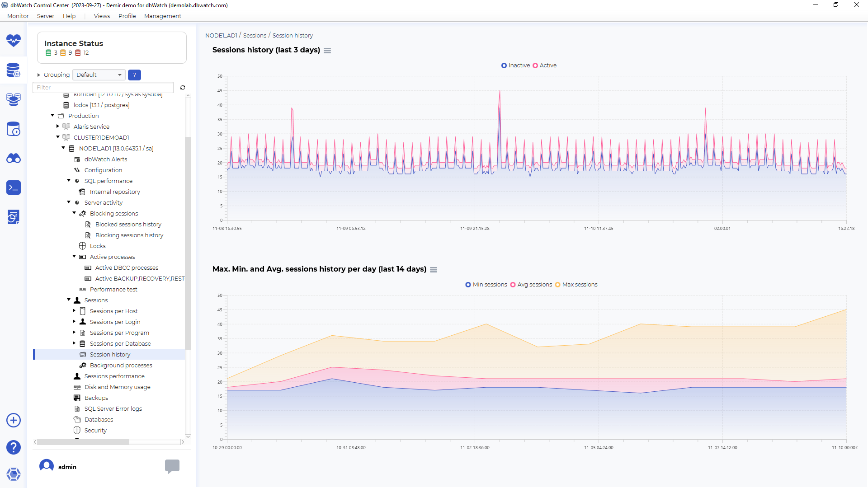Expand Sessions per Host node

[x=74, y=311]
